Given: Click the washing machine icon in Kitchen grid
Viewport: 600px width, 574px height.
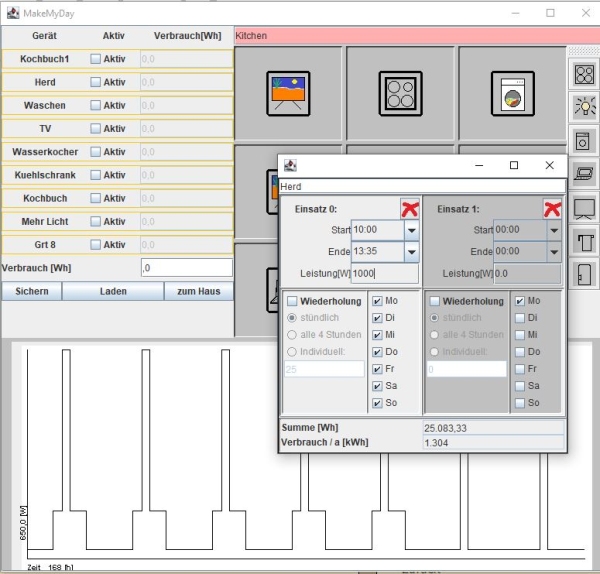Looking at the screenshot, I should tap(513, 94).
